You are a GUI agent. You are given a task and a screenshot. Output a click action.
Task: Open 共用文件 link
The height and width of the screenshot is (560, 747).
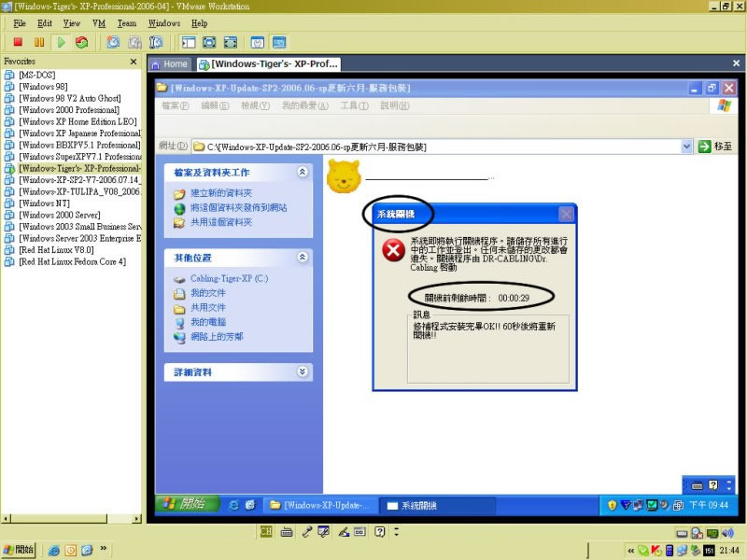coord(208,308)
